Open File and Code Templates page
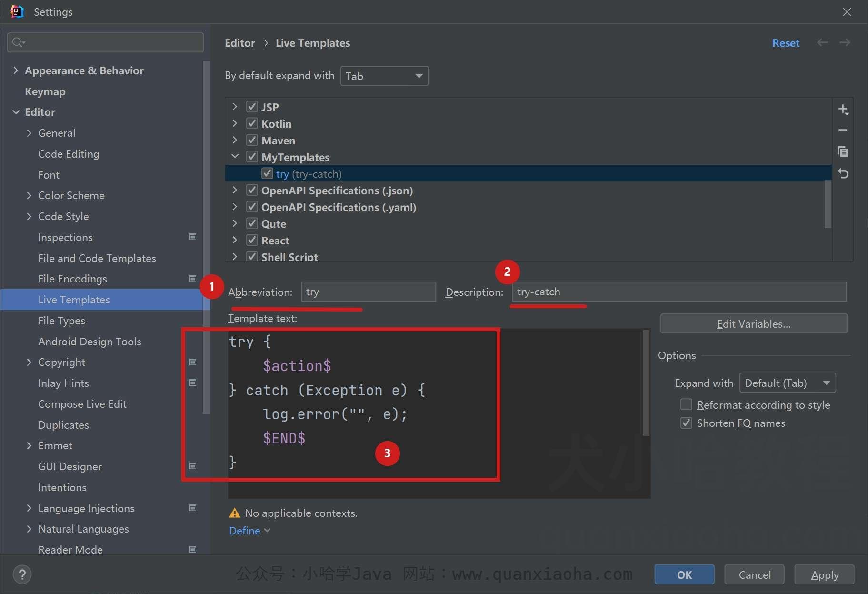 97,258
